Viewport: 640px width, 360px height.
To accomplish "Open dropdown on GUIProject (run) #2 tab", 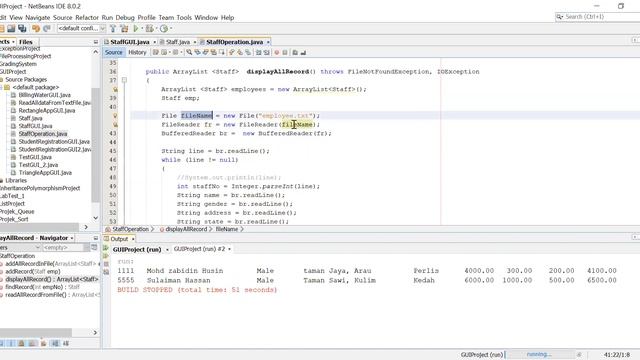I will pos(229,249).
